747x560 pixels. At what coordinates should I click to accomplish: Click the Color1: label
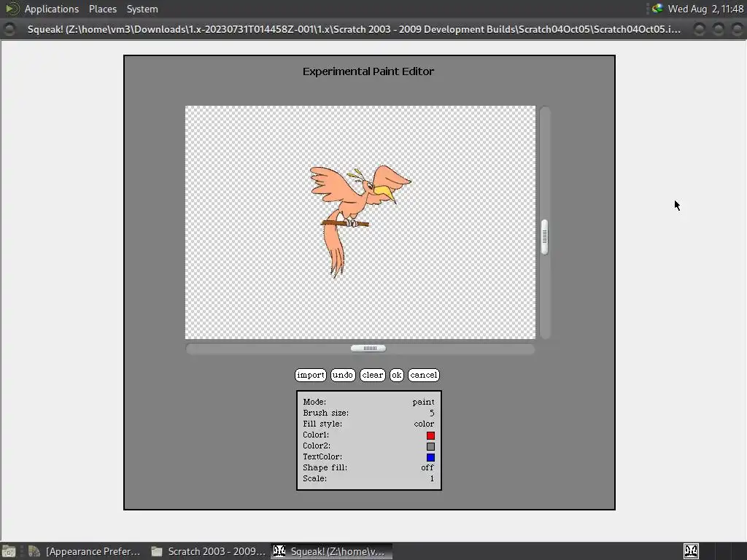(x=316, y=435)
